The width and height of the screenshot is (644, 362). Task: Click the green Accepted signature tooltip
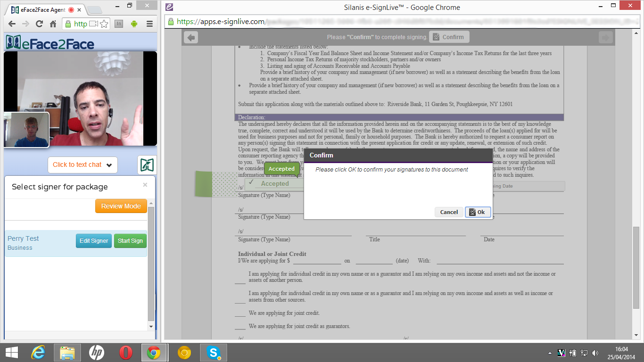tap(281, 169)
